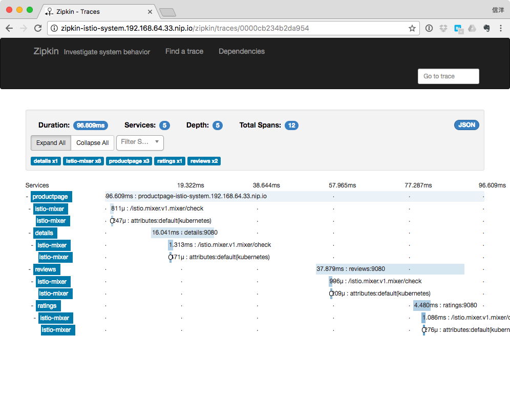Click the reviews x2 service badge
Image resolution: width=510 pixels, height=420 pixels.
click(204, 161)
